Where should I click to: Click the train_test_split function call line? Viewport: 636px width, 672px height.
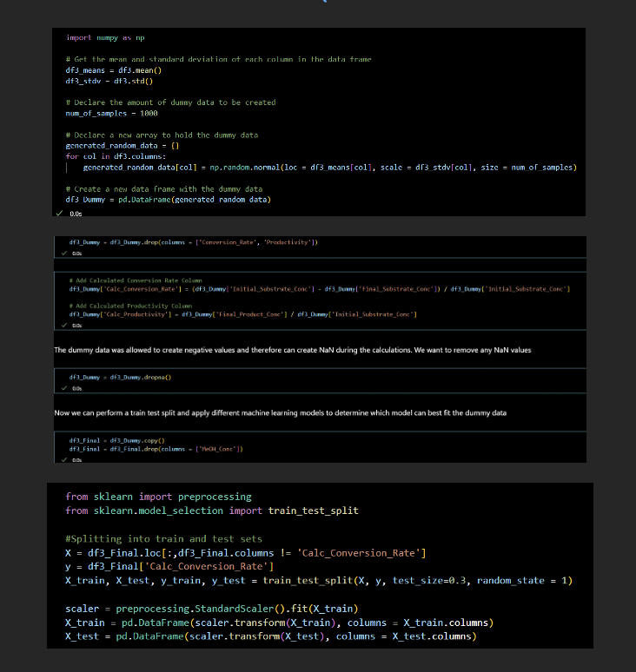pos(318,580)
